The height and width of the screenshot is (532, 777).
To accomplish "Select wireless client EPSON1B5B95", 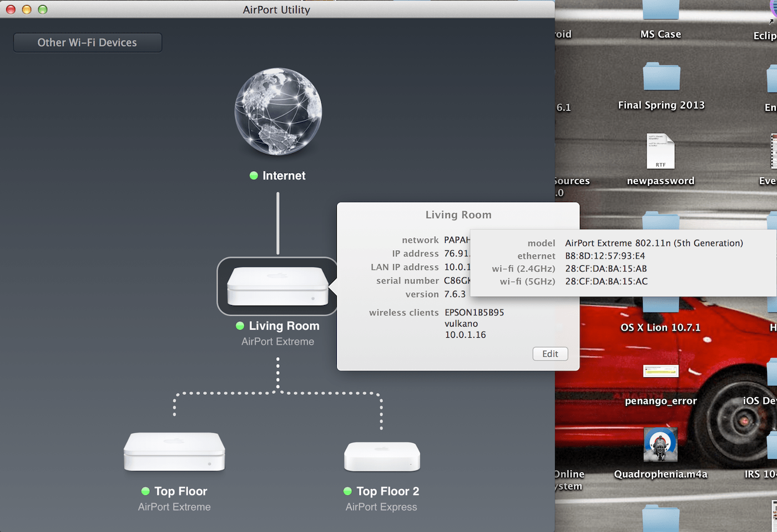I will (473, 312).
